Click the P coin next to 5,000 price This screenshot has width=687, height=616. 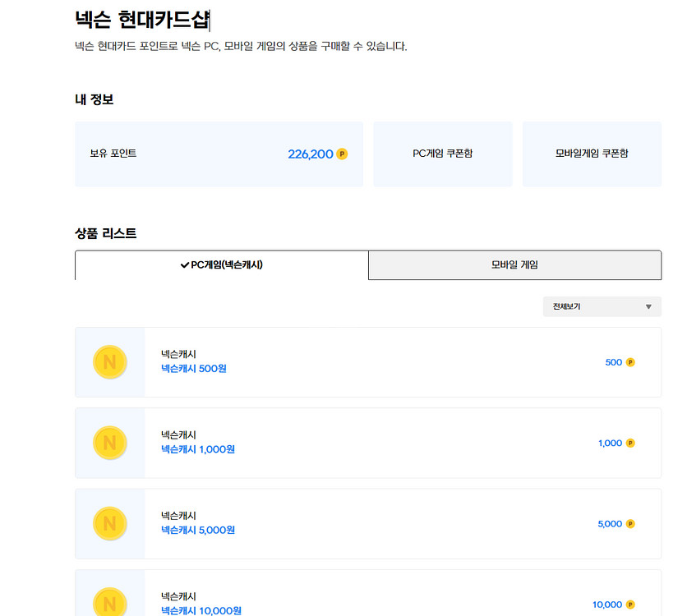tap(630, 524)
